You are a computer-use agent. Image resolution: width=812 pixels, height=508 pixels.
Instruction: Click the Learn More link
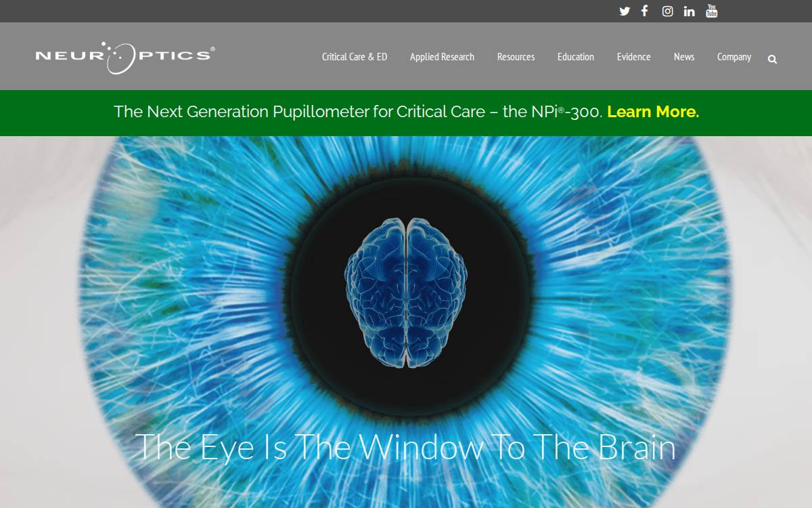(x=653, y=112)
